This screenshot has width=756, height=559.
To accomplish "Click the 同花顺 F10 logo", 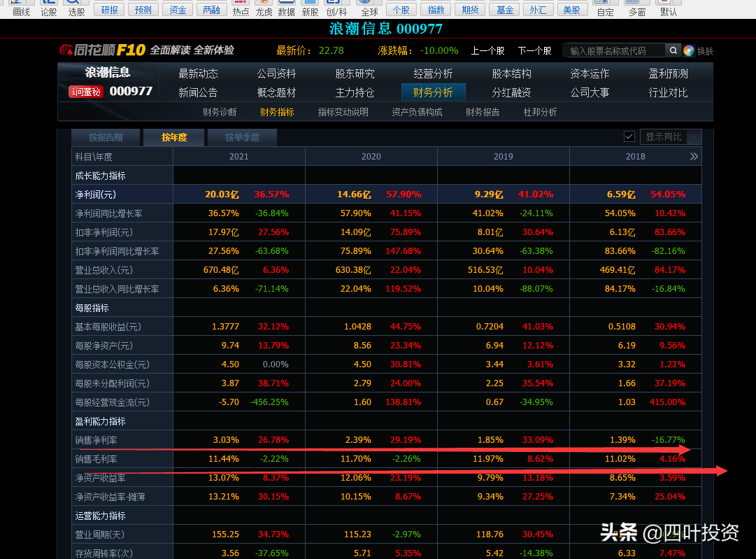I will tap(102, 50).
